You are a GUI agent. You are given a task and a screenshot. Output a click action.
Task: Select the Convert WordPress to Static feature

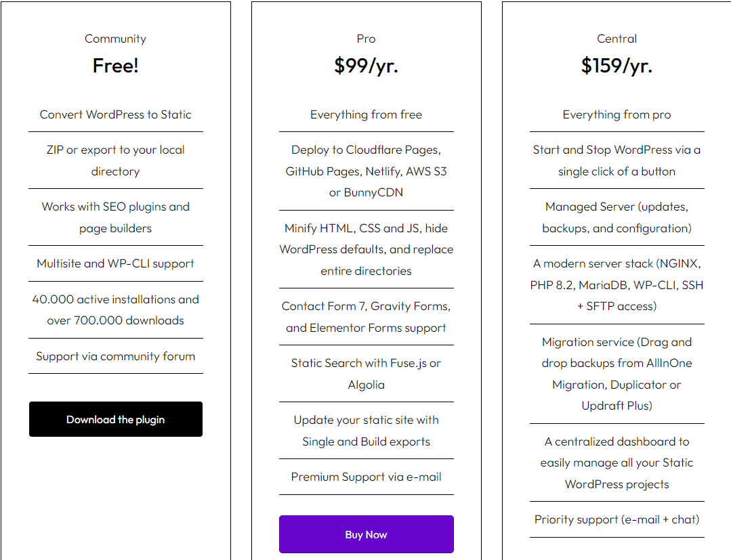click(x=115, y=115)
